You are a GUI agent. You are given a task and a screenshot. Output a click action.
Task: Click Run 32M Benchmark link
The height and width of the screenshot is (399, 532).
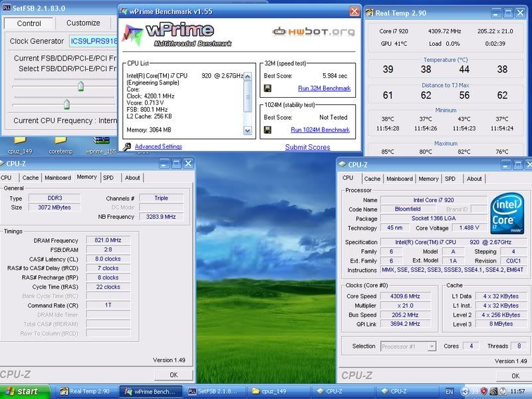324,88
